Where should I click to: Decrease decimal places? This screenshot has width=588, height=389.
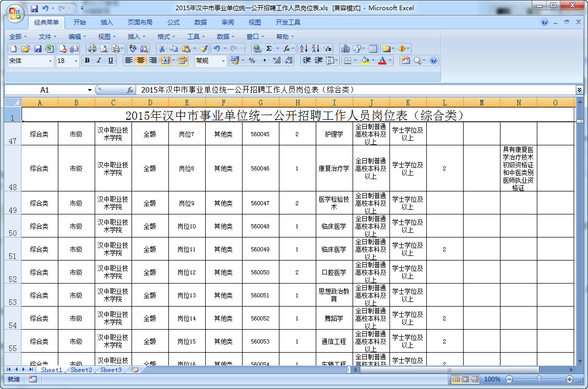coord(289,60)
